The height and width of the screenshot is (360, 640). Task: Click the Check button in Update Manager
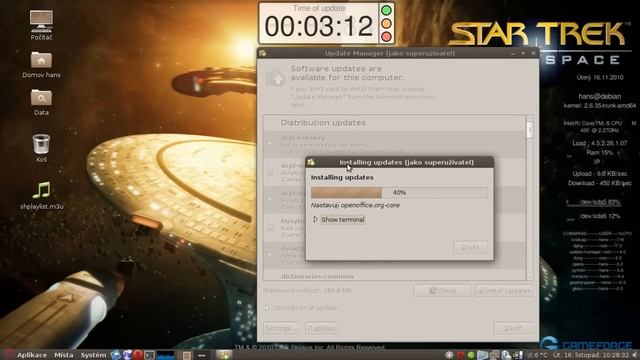pyautogui.click(x=442, y=291)
